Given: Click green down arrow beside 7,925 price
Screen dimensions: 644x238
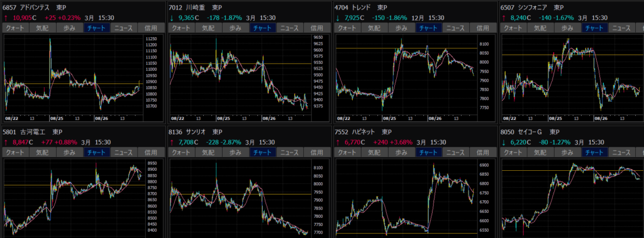Looking at the screenshot, I should pos(337,18).
